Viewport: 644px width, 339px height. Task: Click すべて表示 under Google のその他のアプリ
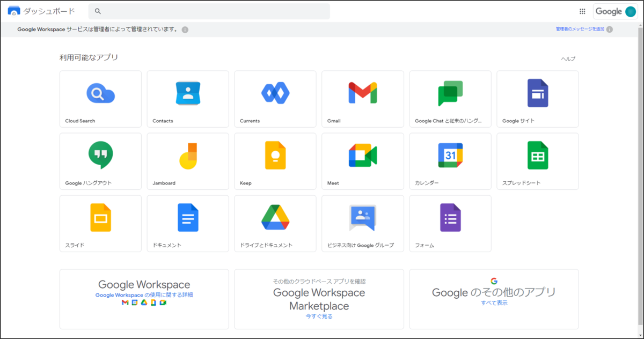pyautogui.click(x=494, y=303)
